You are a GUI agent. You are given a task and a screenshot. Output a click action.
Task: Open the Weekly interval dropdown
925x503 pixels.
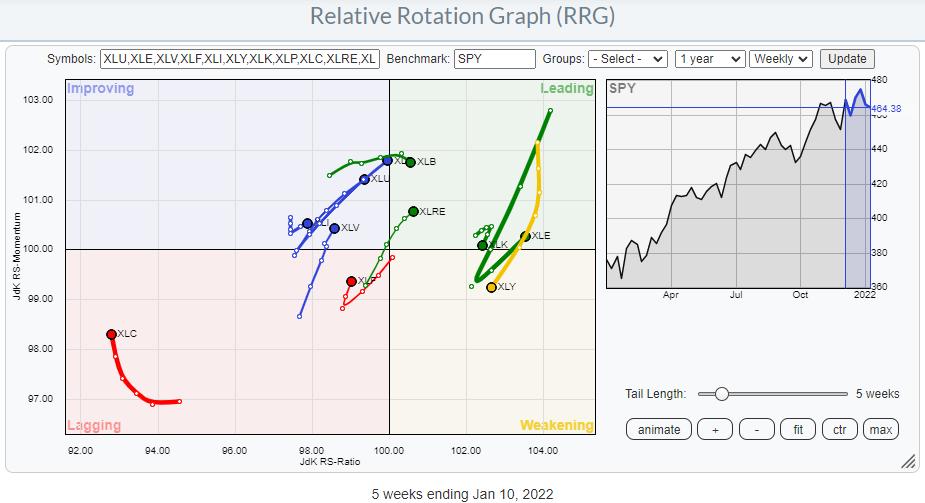click(781, 59)
